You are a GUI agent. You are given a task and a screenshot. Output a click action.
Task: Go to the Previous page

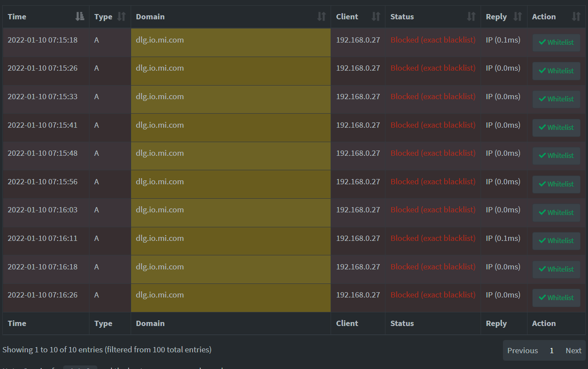point(522,351)
